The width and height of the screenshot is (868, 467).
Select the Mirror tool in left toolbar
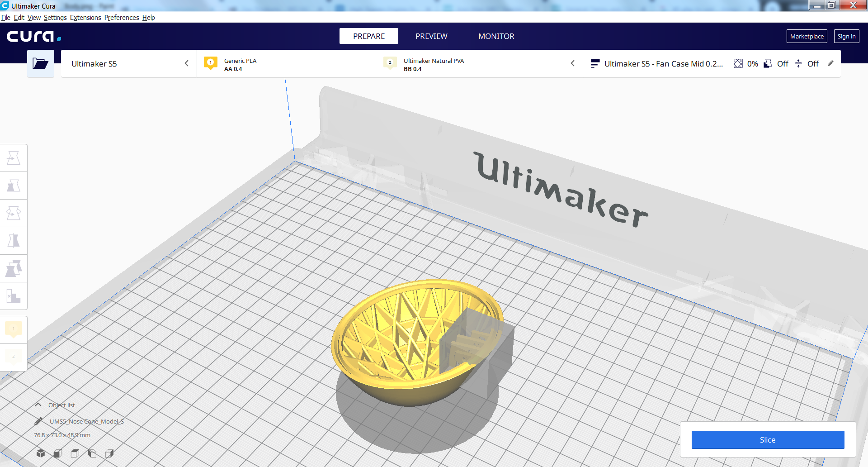[x=14, y=241]
